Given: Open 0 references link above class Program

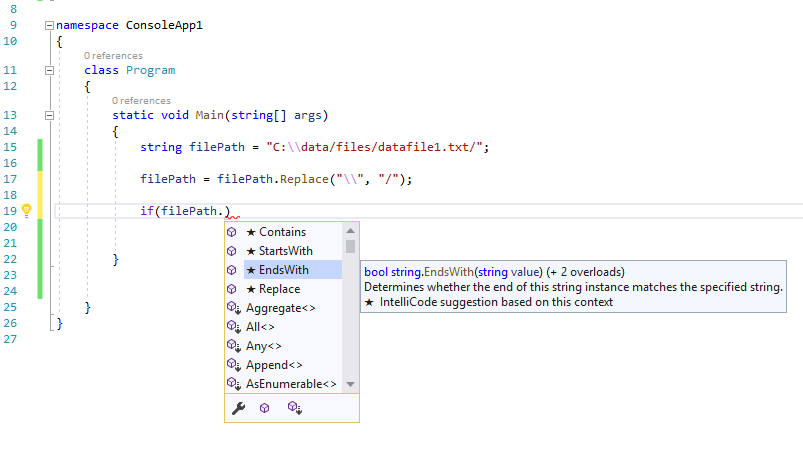Looking at the screenshot, I should 113,55.
